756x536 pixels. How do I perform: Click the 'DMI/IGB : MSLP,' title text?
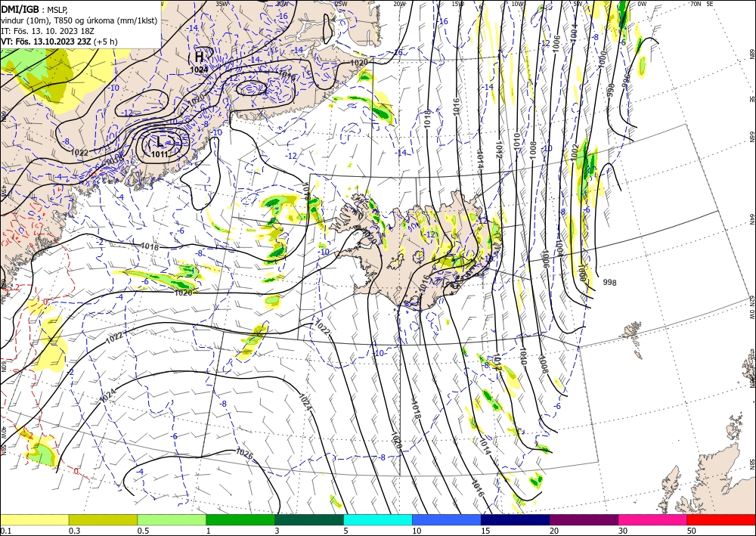pos(34,10)
